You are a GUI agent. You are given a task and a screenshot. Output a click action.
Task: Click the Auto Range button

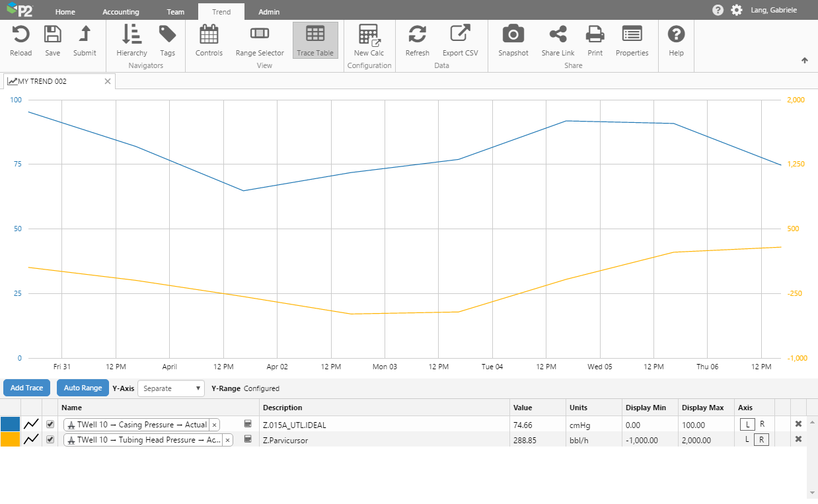point(83,388)
